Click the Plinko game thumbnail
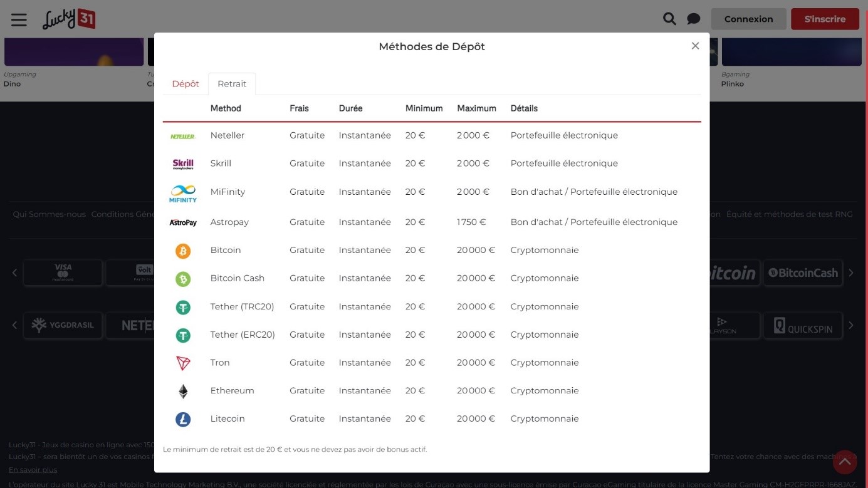 click(792, 51)
